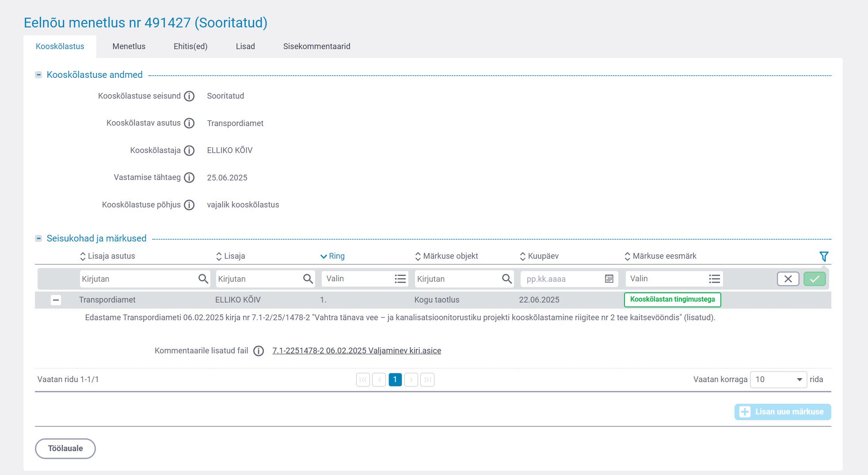Collapse the Transpordiamet row details
This screenshot has width=868, height=475.
tap(56, 300)
